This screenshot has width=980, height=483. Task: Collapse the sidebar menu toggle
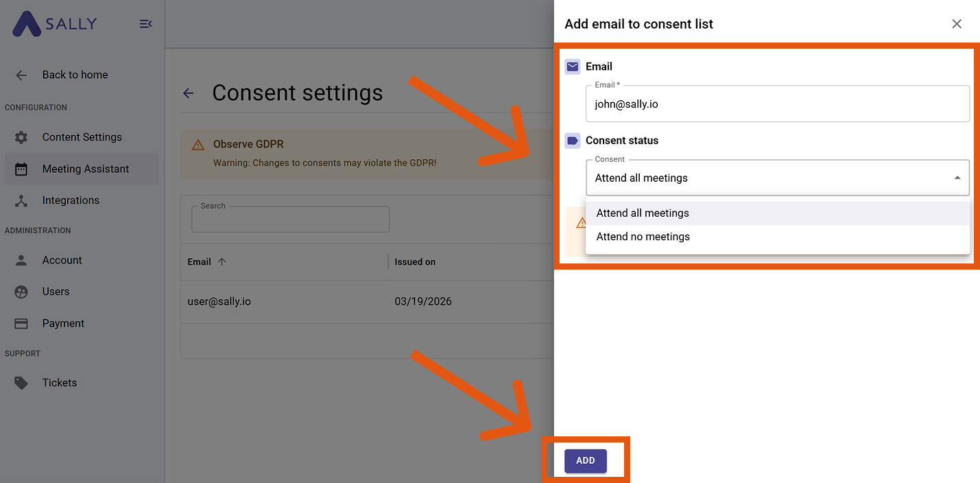[145, 24]
